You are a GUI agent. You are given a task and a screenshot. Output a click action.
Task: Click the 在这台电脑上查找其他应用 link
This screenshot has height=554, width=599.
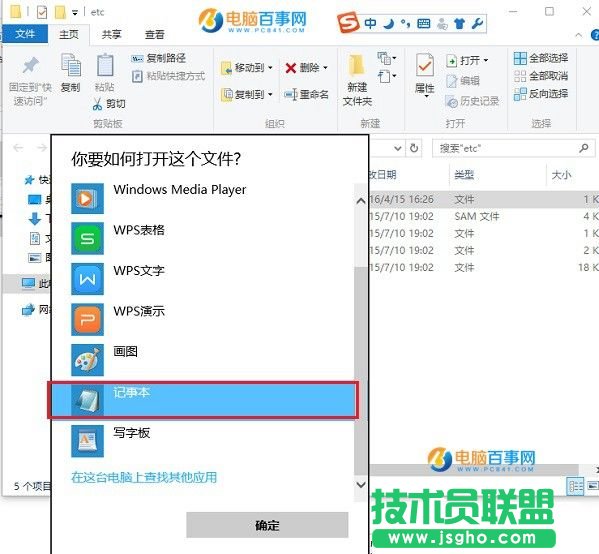pyautogui.click(x=144, y=477)
